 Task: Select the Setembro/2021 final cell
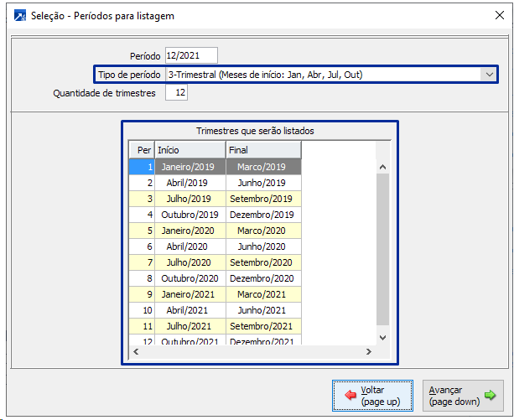click(262, 326)
